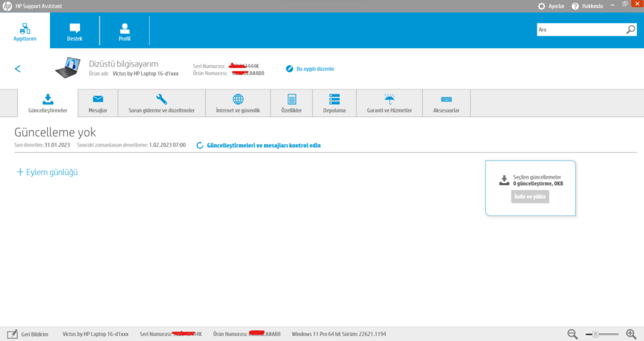Open the Profil tab
This screenshot has width=644, height=341.
pyautogui.click(x=125, y=31)
